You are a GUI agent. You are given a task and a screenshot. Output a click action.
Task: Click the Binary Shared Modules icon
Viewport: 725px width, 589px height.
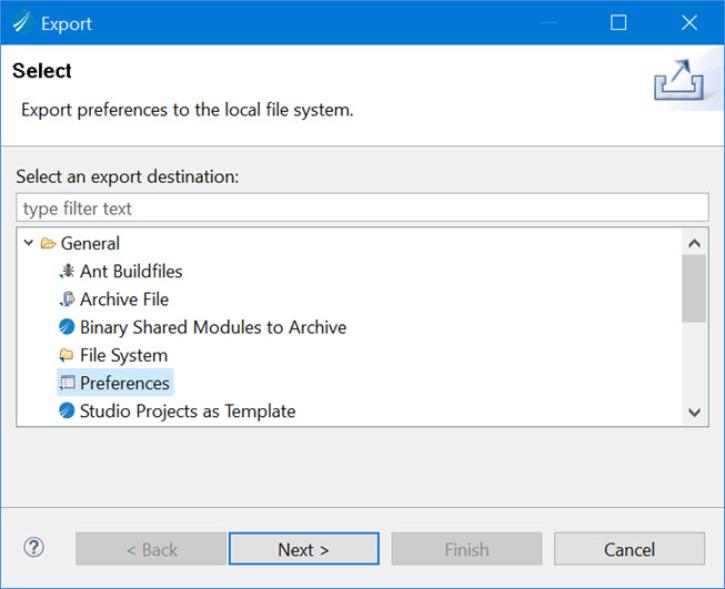67,327
